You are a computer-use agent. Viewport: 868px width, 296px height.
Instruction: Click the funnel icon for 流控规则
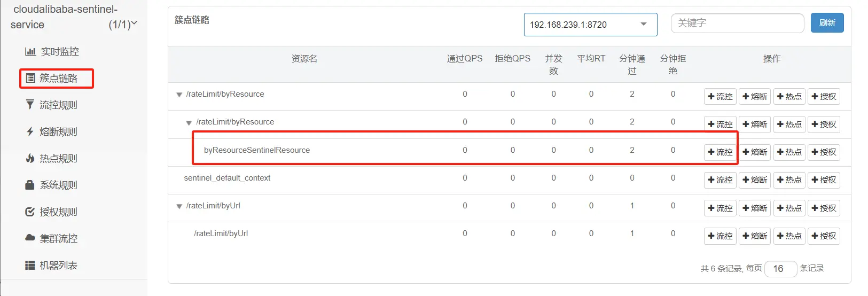[x=30, y=105]
